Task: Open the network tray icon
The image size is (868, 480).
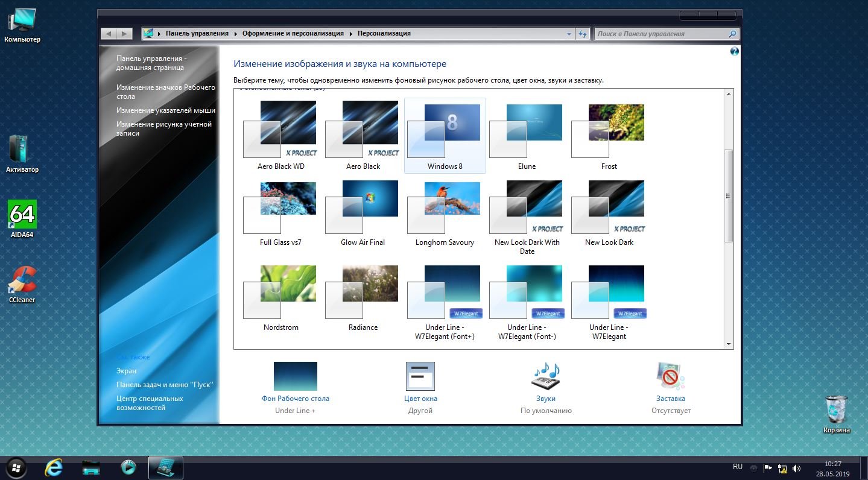Action: pyautogui.click(x=782, y=468)
